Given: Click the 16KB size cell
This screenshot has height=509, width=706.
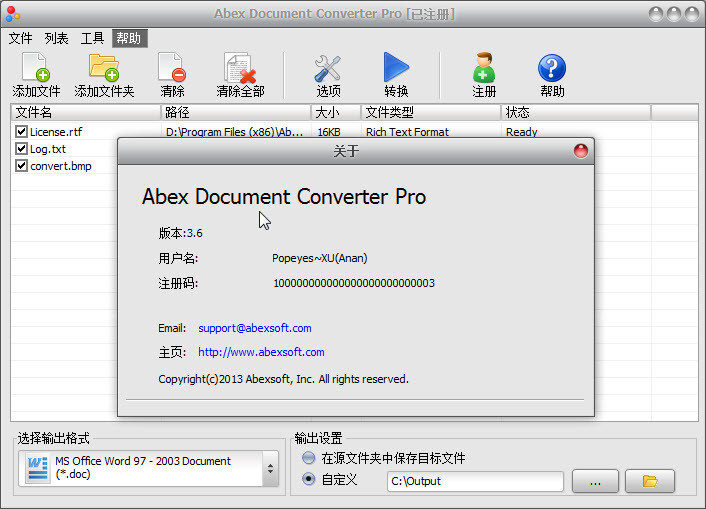Looking at the screenshot, I should 329,132.
